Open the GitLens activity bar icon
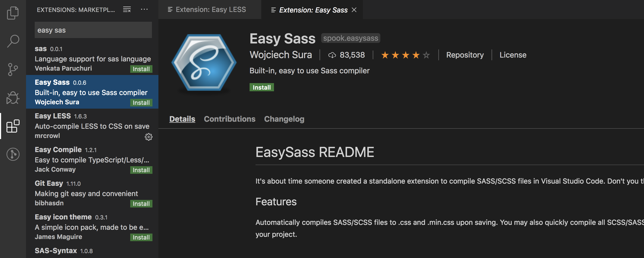Image resolution: width=644 pixels, height=258 pixels. coord(13,154)
